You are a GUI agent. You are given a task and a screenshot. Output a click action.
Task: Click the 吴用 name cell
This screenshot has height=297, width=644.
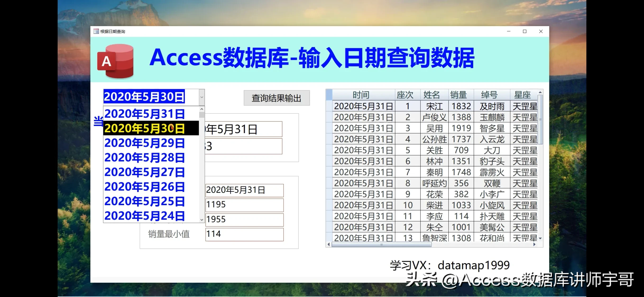click(x=434, y=128)
